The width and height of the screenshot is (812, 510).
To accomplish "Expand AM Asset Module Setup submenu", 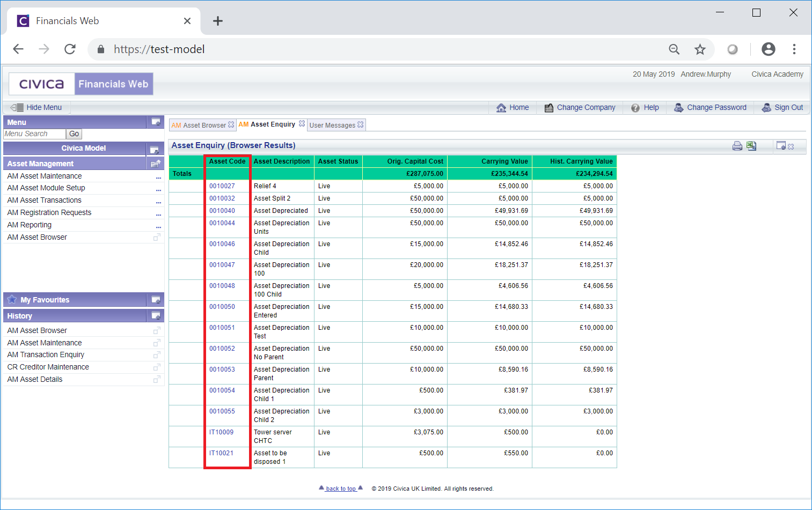I will point(158,190).
